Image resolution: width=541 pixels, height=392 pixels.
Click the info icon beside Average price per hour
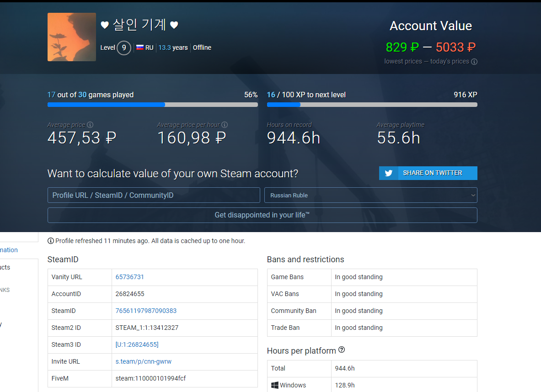pyautogui.click(x=225, y=125)
